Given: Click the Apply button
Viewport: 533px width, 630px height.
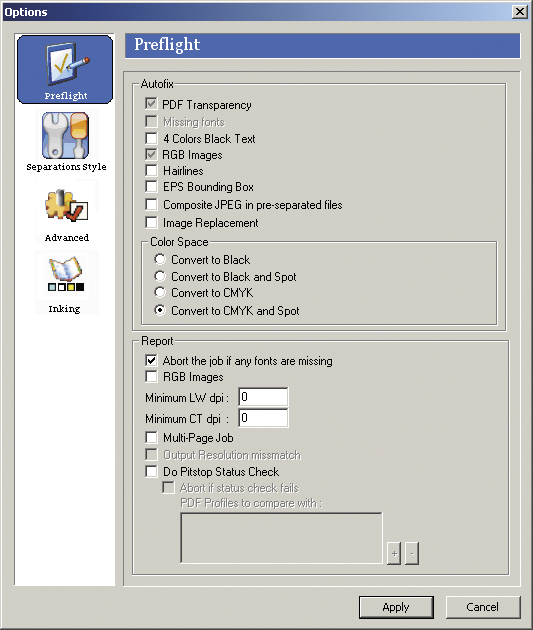Looking at the screenshot, I should tap(396, 607).
